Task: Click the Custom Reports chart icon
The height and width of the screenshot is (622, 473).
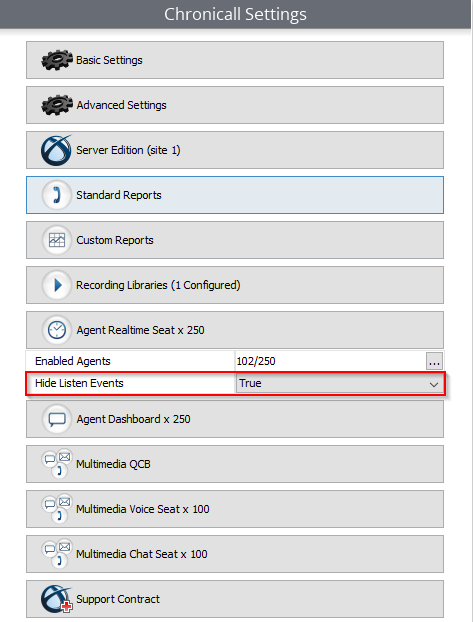Action: [x=57, y=240]
